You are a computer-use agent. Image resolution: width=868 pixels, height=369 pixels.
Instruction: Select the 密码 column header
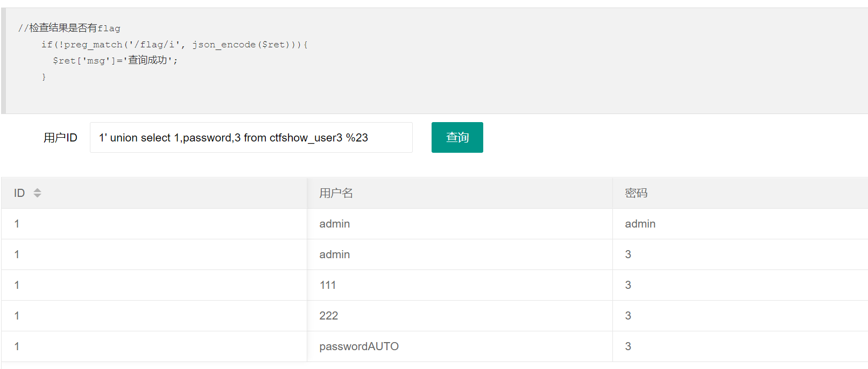636,193
